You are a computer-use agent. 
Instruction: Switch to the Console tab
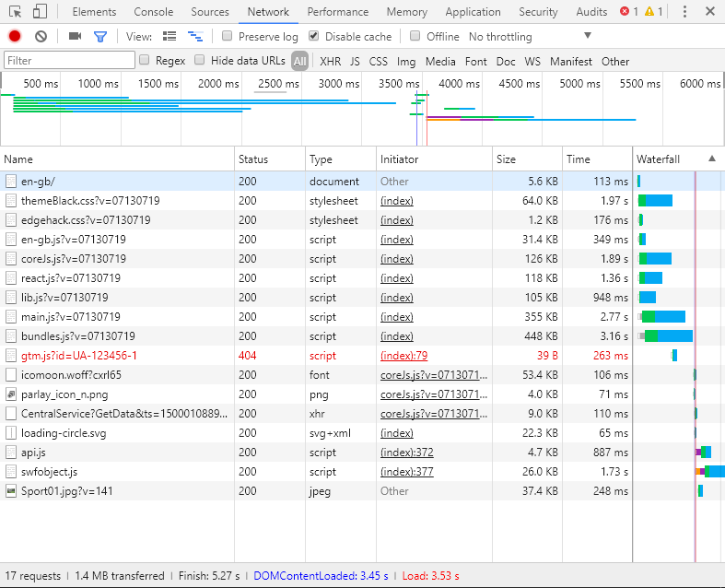153,12
